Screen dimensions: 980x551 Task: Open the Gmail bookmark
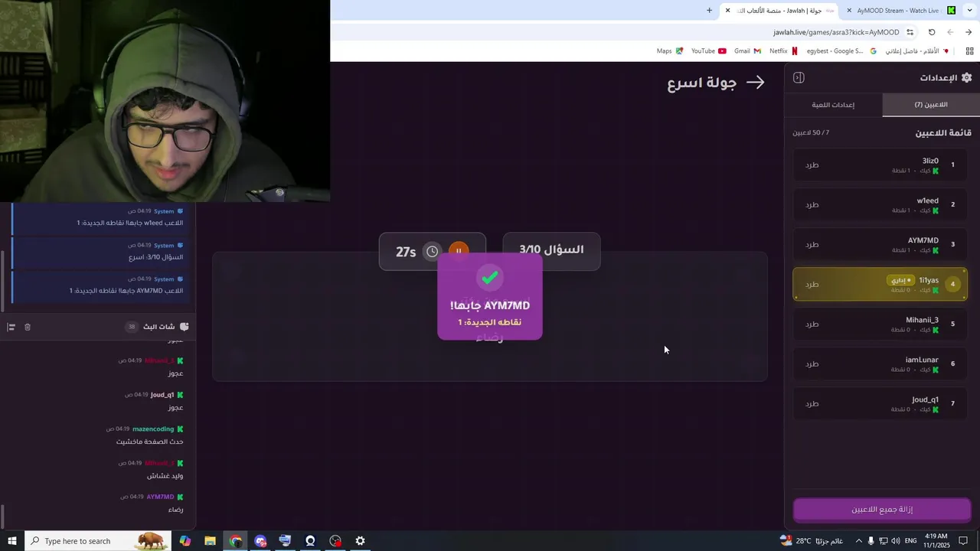pyautogui.click(x=747, y=51)
